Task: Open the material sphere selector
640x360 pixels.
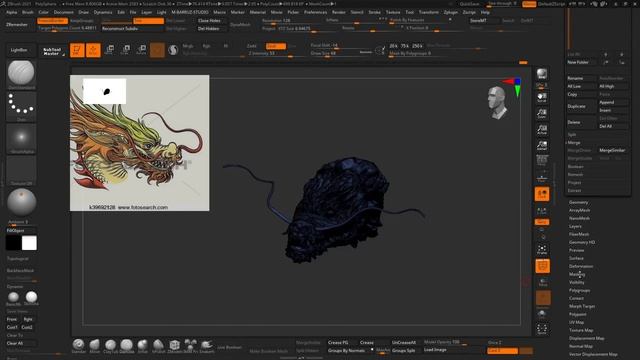Action: (21, 203)
